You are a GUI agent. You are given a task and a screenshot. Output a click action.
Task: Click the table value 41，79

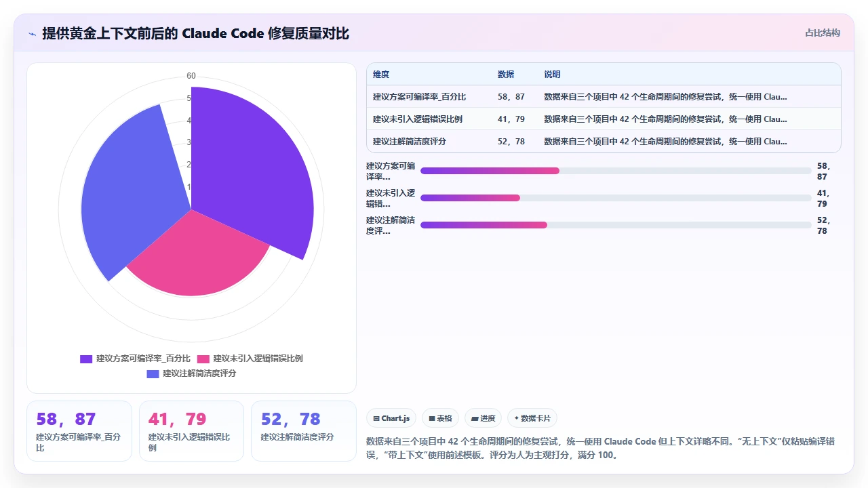point(511,119)
